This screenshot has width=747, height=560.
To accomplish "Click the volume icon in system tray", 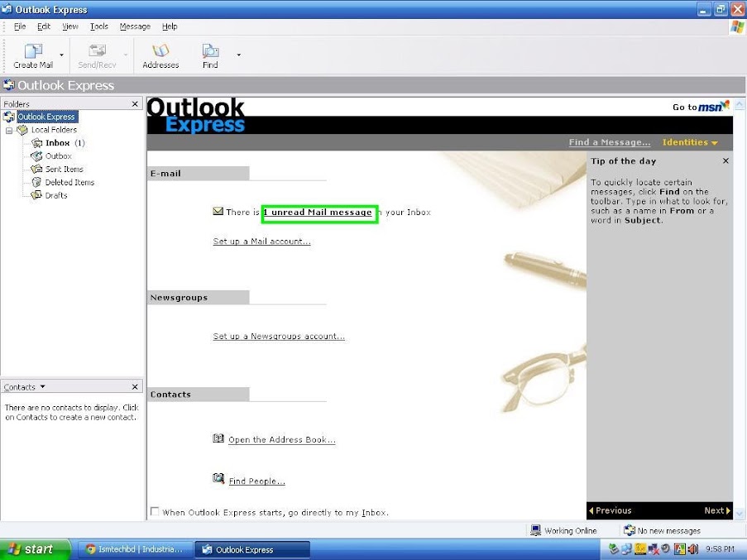I will (692, 549).
